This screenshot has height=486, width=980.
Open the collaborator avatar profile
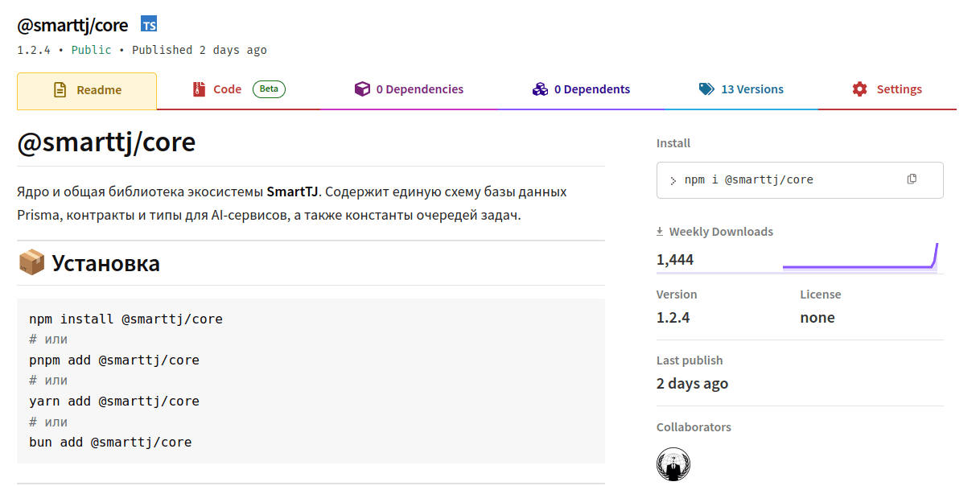(673, 464)
